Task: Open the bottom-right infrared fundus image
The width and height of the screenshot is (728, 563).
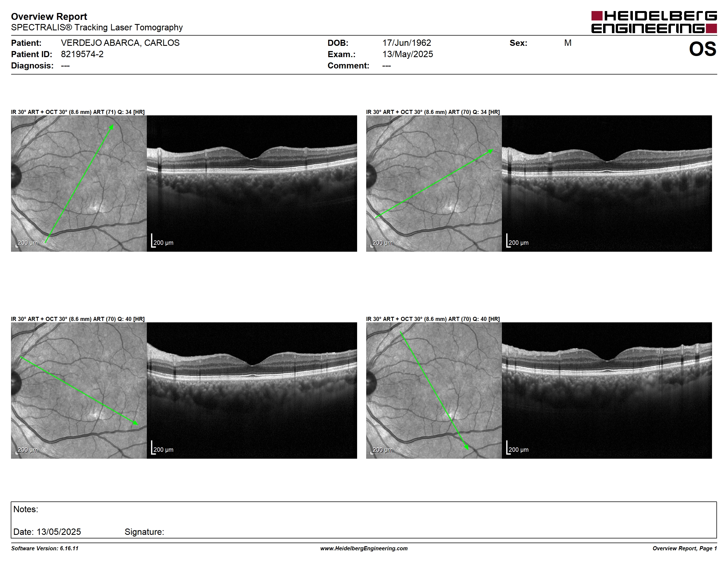Action: (x=434, y=390)
